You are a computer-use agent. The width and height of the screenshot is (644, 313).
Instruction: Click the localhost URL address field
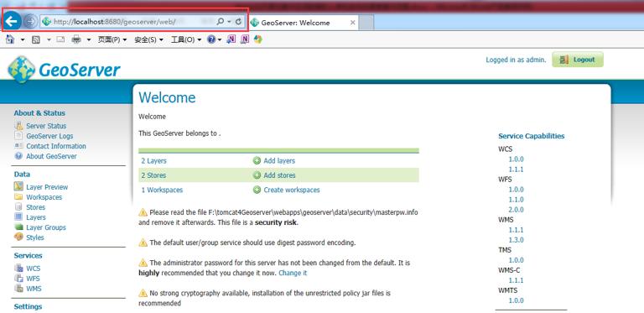(x=132, y=22)
